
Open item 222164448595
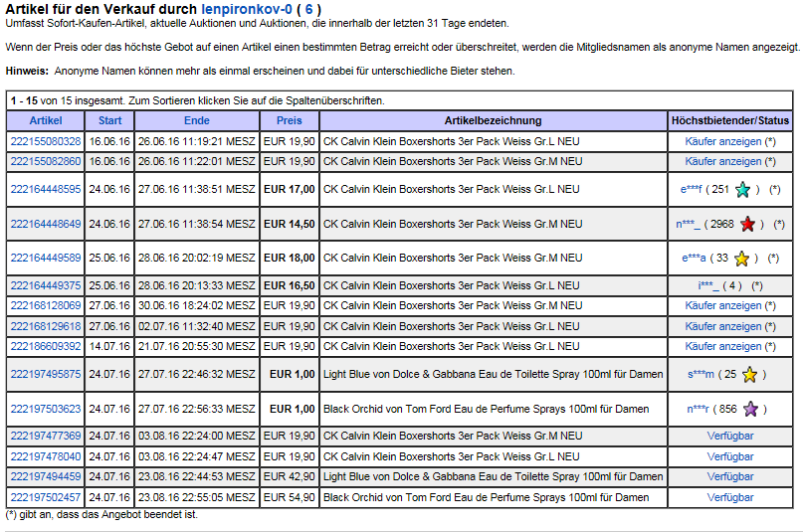(x=46, y=189)
